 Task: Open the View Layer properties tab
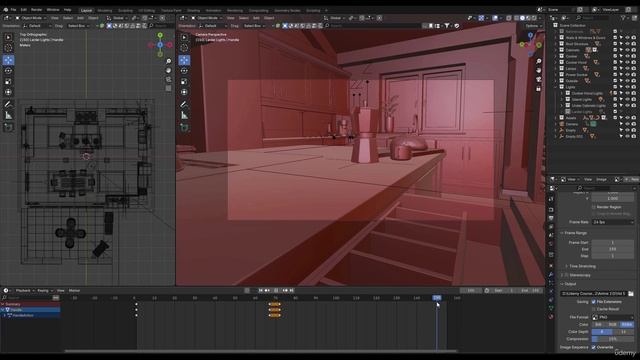point(551,227)
